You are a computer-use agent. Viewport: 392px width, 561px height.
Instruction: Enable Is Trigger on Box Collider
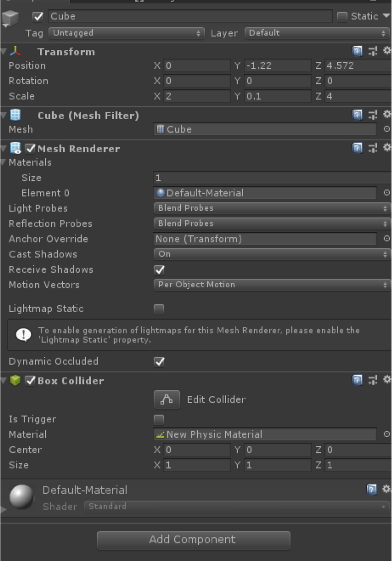(x=159, y=419)
